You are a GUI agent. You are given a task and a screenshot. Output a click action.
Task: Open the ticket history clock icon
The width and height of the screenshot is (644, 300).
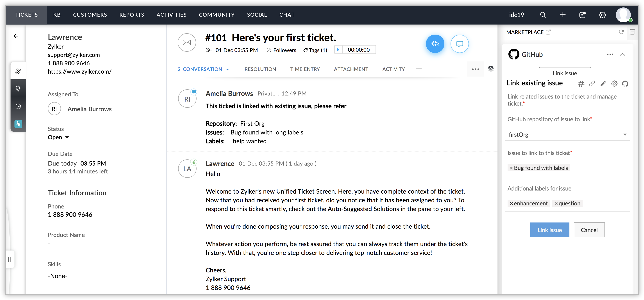(18, 106)
